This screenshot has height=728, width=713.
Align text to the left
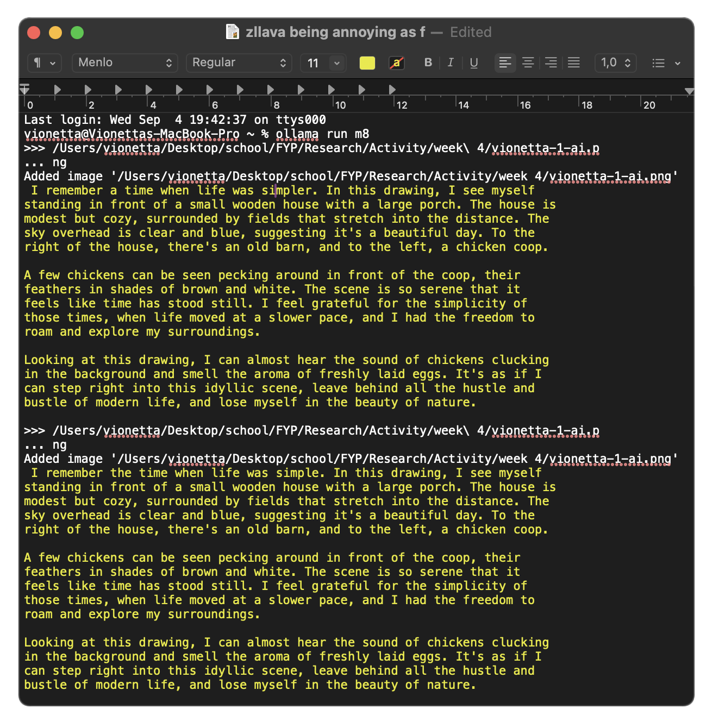click(x=505, y=63)
